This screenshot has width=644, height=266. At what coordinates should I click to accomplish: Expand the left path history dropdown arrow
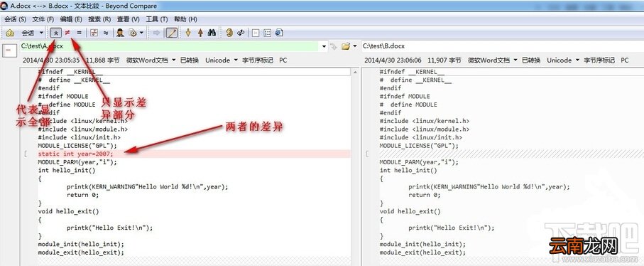click(324, 46)
